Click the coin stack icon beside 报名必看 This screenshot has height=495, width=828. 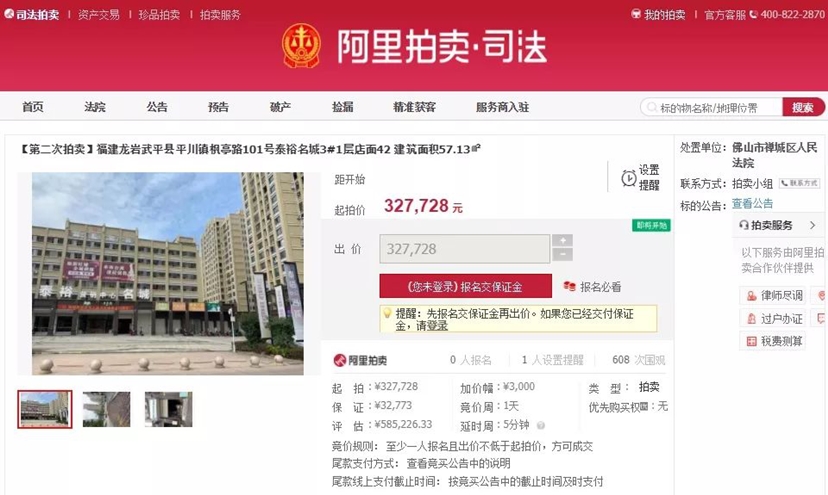point(569,286)
